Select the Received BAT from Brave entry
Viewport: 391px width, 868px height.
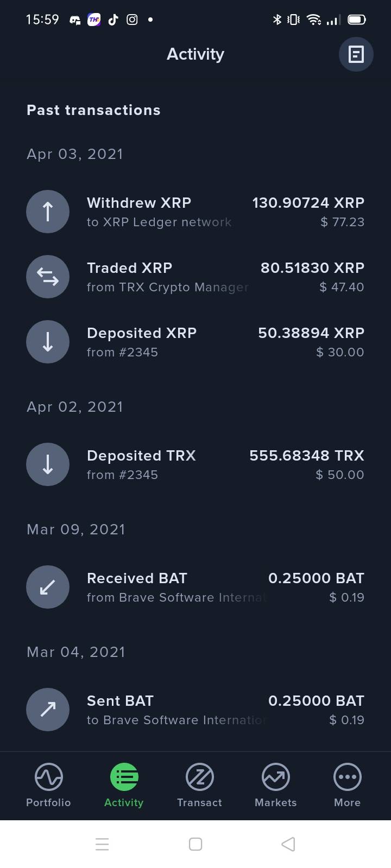pos(195,587)
